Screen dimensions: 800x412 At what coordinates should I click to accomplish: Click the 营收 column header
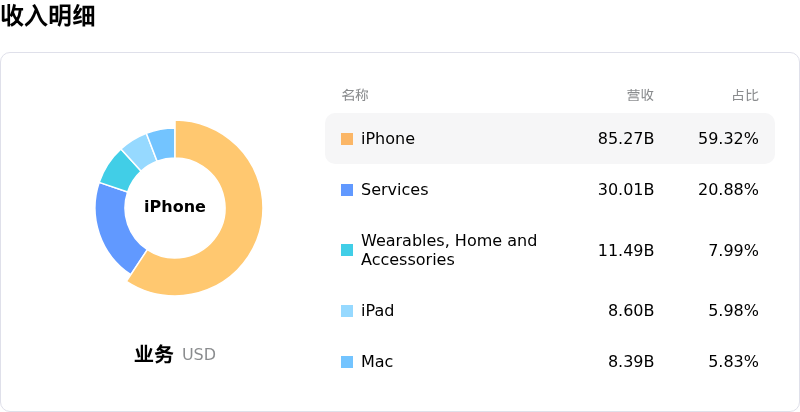(x=640, y=95)
